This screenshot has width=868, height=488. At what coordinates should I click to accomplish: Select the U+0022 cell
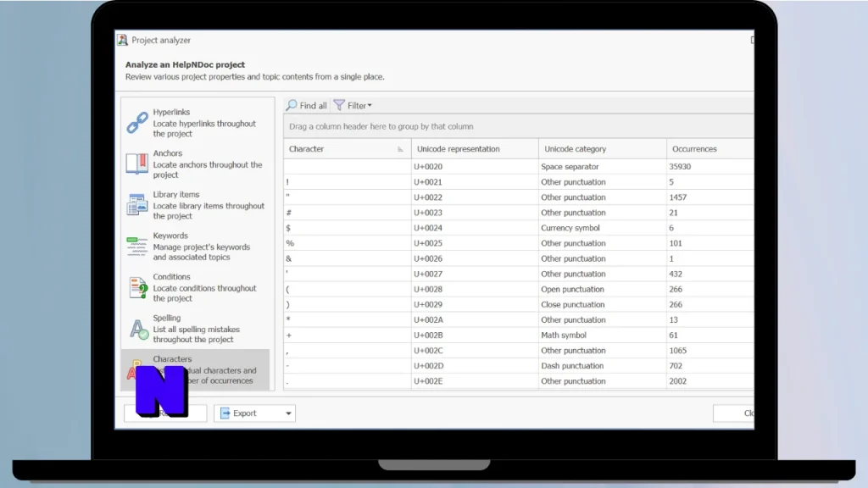[x=475, y=197]
